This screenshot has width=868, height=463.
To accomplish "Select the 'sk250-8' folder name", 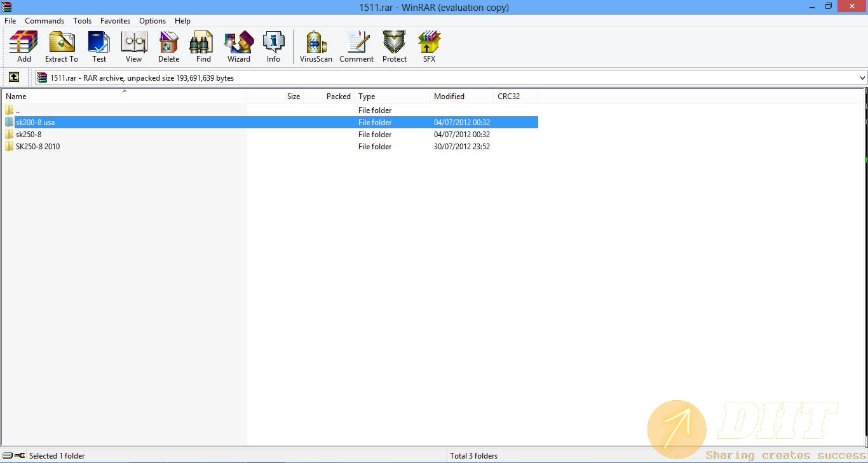I will (29, 134).
